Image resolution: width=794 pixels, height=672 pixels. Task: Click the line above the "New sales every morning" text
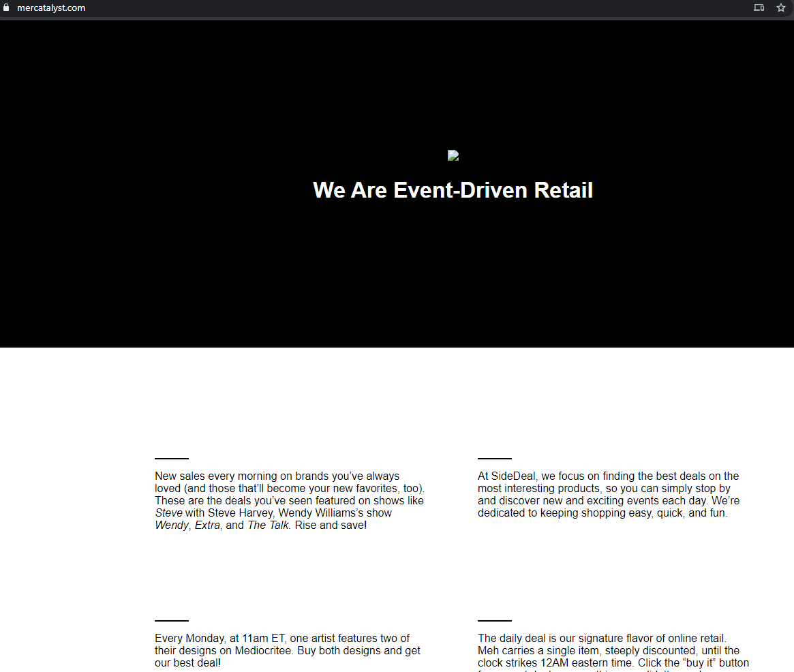click(172, 459)
